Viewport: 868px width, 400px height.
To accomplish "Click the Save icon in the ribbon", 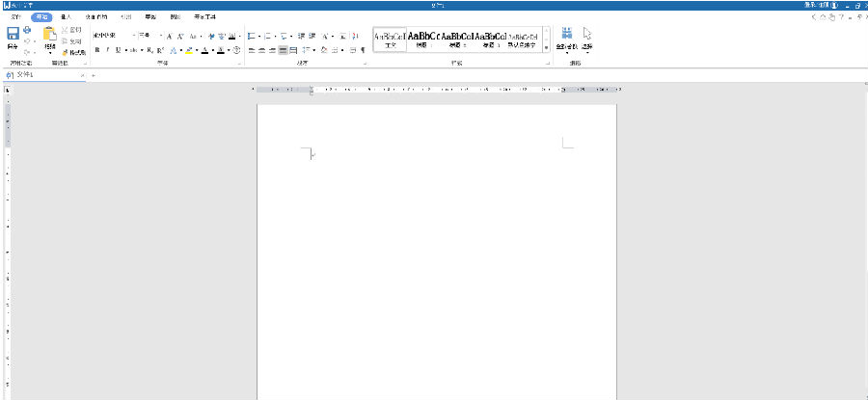I will (x=14, y=33).
